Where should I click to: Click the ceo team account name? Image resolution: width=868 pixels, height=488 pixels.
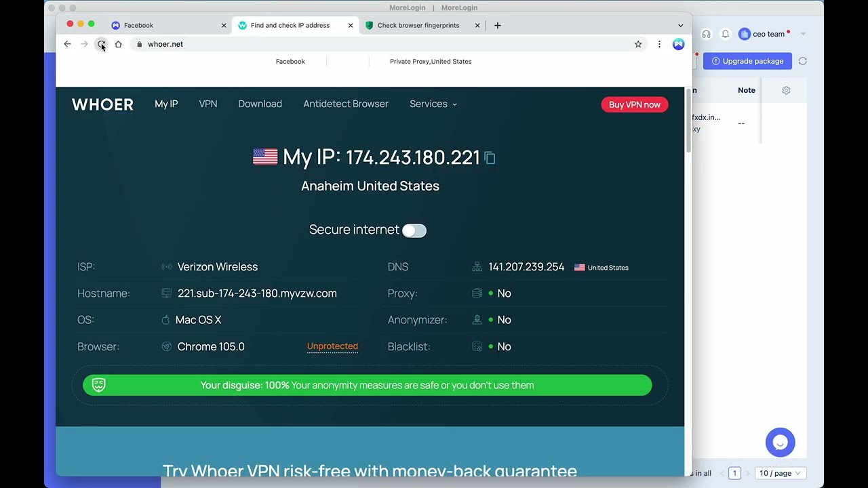coord(768,34)
